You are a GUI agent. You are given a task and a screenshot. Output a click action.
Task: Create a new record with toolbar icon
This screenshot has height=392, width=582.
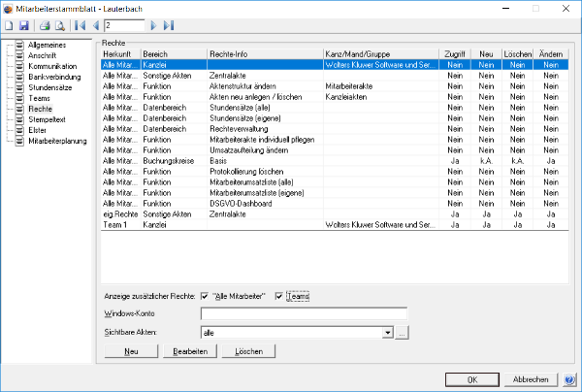pos(9,25)
